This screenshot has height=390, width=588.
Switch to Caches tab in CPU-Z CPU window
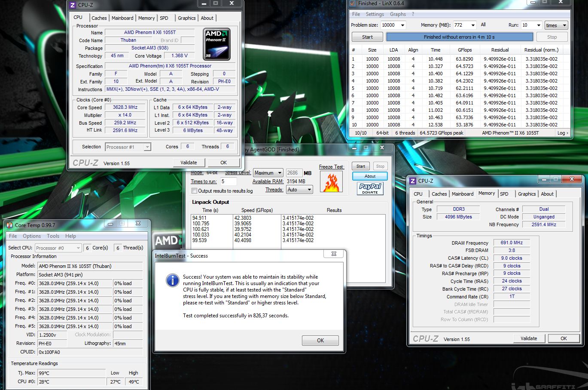pyautogui.click(x=99, y=18)
